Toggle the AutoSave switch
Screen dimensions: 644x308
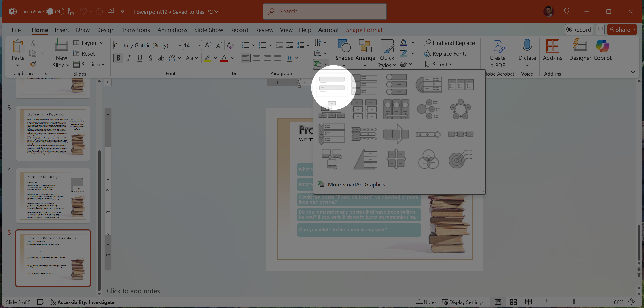55,11
